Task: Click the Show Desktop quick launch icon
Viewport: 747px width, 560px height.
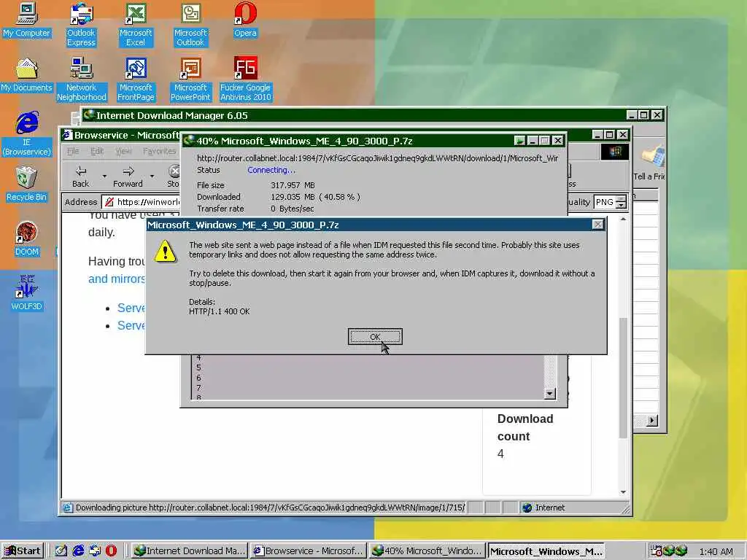Action: pyautogui.click(x=61, y=551)
